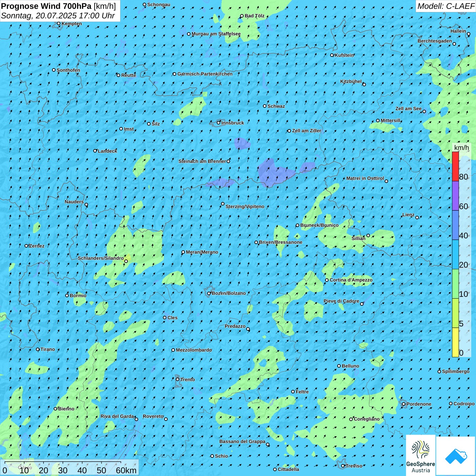The height and width of the screenshot is (476, 476).
Task: Click the 'Bormio' label
Action: coord(78,295)
